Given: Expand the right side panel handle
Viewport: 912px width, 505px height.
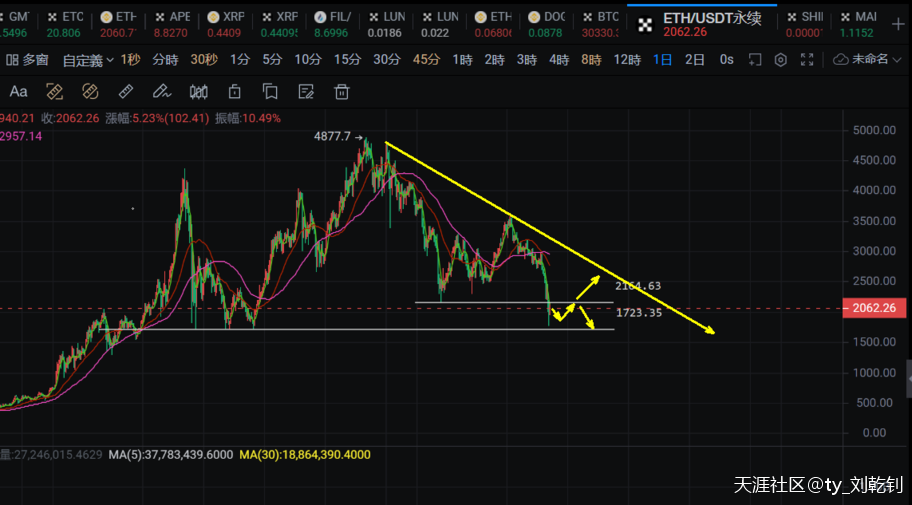Looking at the screenshot, I should (908, 379).
